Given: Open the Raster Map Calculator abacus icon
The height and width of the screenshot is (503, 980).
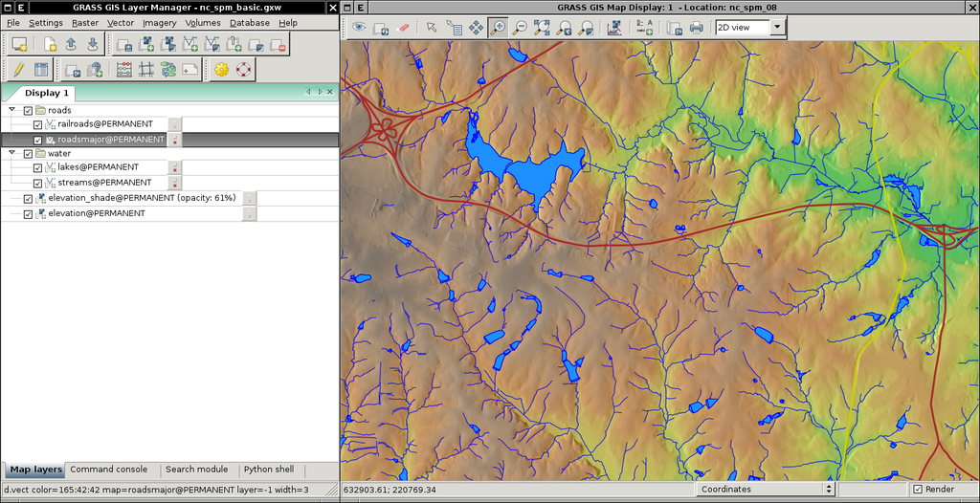Looking at the screenshot, I should 123,70.
